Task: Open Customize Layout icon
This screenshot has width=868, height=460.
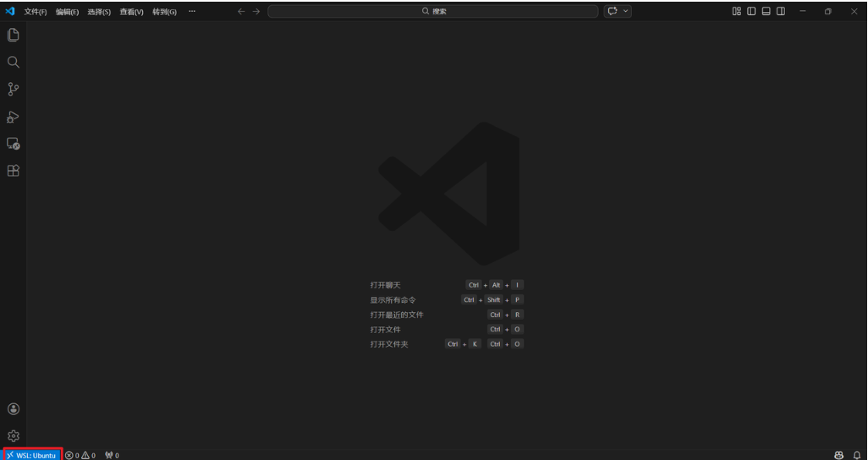Action: (737, 11)
